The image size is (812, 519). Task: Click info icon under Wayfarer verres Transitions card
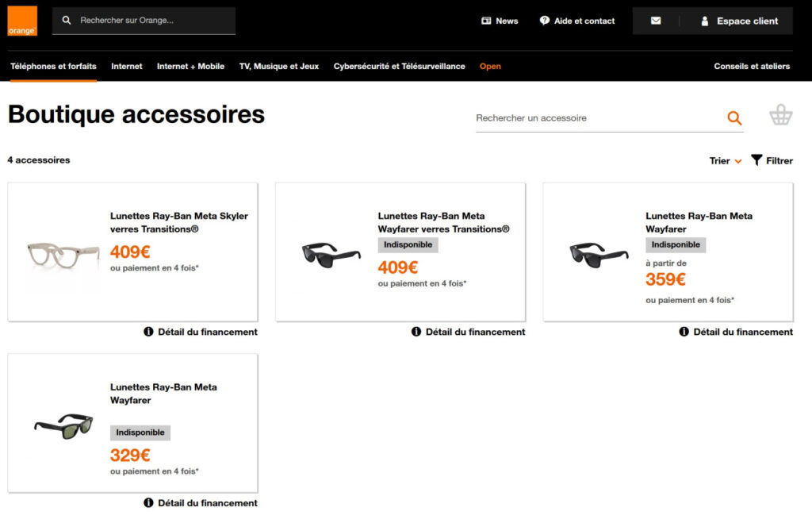(416, 331)
